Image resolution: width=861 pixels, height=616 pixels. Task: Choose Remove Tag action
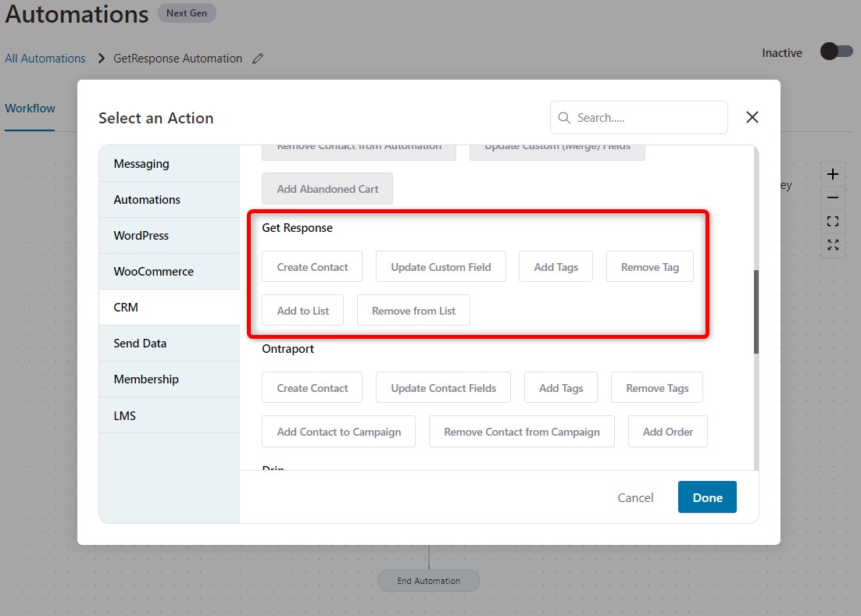(649, 266)
